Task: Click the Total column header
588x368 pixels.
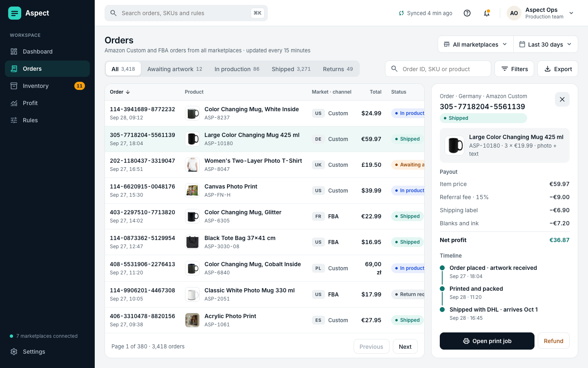Action: (376, 92)
